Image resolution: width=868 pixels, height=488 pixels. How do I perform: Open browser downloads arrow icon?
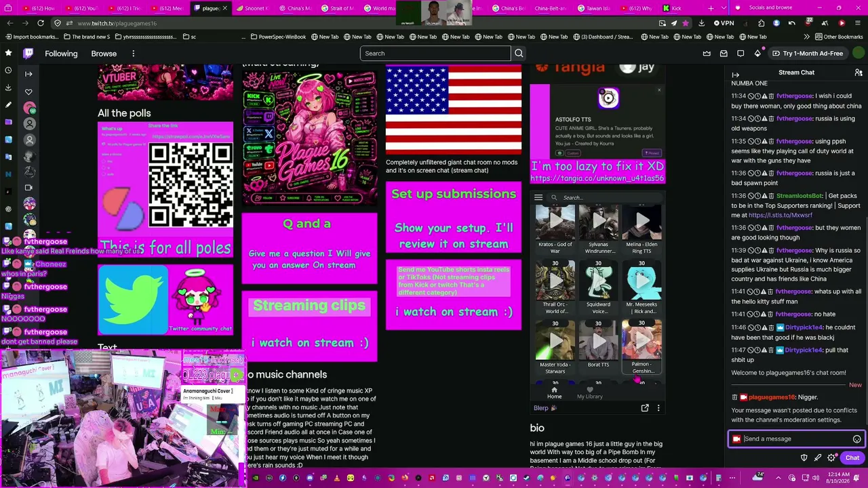pos(701,23)
